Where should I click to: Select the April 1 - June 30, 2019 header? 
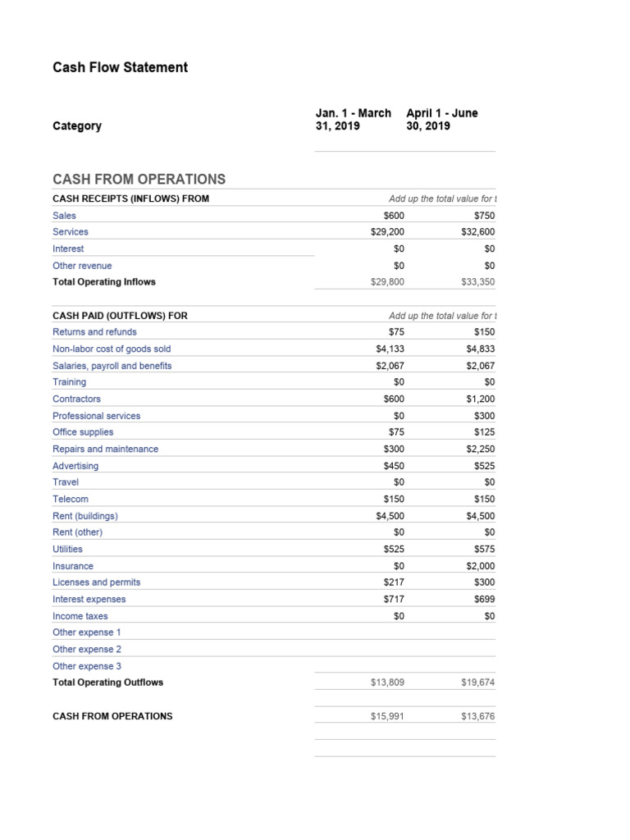coord(442,120)
